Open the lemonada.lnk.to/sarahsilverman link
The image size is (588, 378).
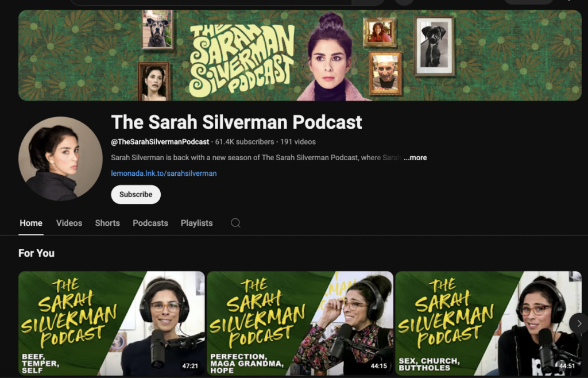[x=164, y=173]
